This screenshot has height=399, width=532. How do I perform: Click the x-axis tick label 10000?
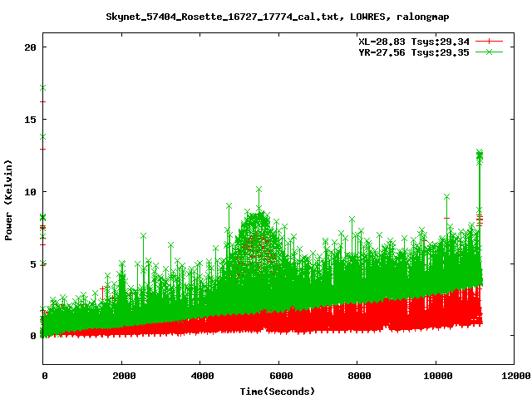pos(438,376)
